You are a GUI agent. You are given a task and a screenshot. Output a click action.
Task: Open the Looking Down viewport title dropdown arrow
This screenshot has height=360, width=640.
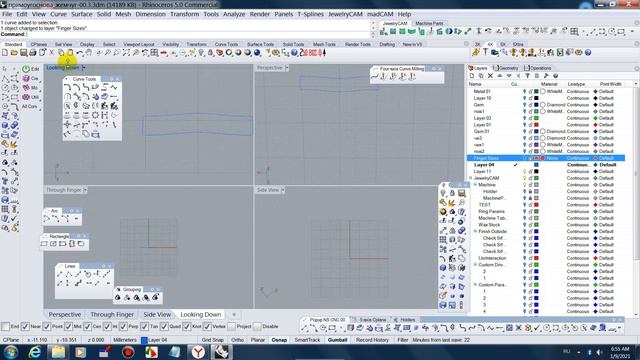click(84, 67)
